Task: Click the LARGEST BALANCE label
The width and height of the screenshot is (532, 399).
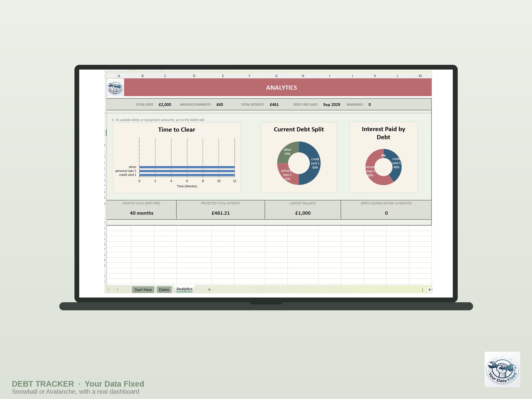Action: click(x=303, y=203)
